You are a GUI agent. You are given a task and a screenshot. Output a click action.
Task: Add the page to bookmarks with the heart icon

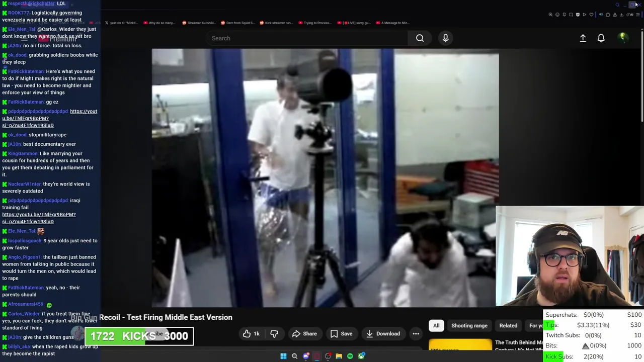(591, 15)
